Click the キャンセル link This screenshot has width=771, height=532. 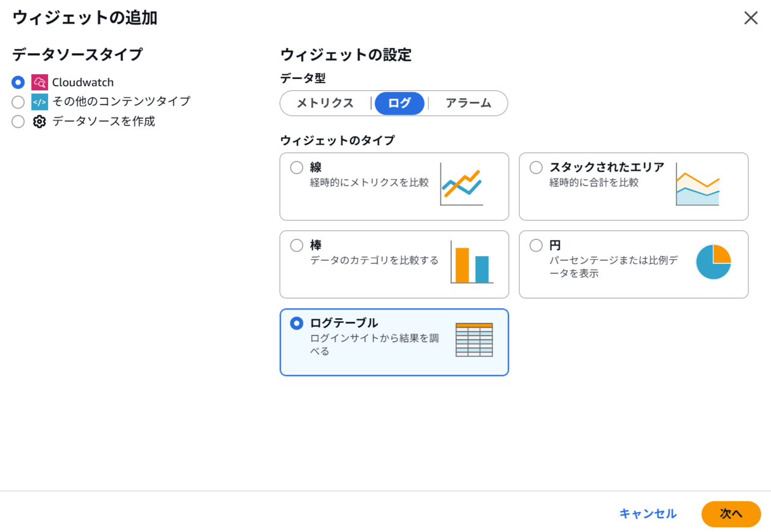(648, 514)
